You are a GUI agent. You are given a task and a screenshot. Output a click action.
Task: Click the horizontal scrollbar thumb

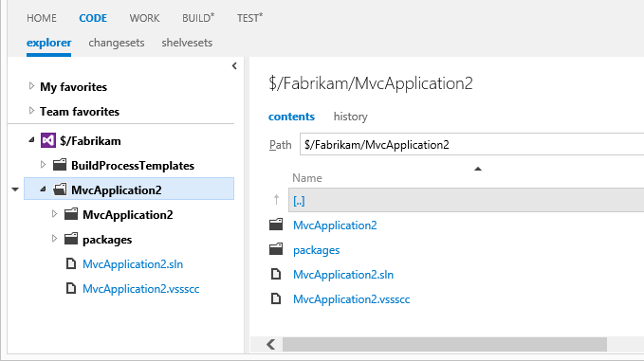pos(445,344)
